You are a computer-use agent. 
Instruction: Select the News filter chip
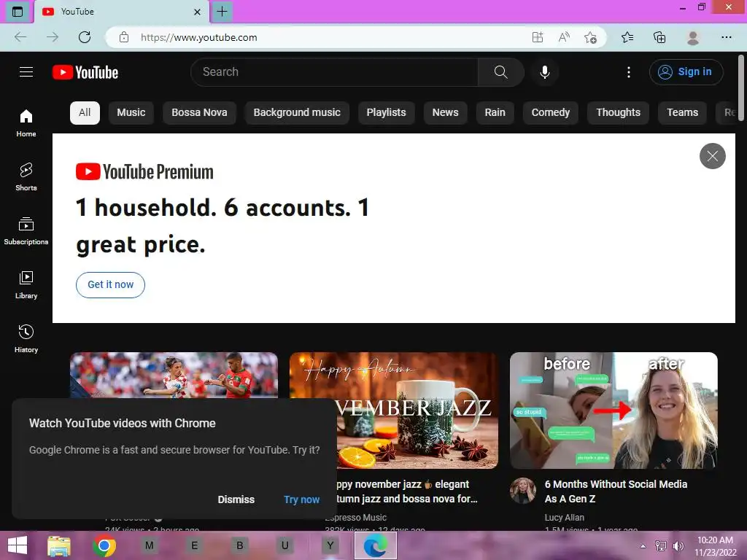coord(446,113)
